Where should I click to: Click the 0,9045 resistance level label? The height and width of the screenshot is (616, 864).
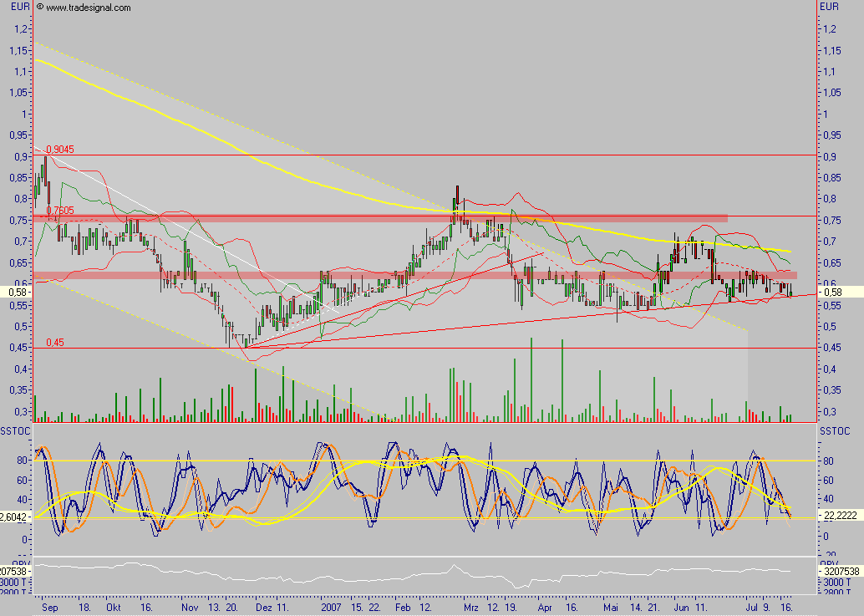[x=60, y=150]
